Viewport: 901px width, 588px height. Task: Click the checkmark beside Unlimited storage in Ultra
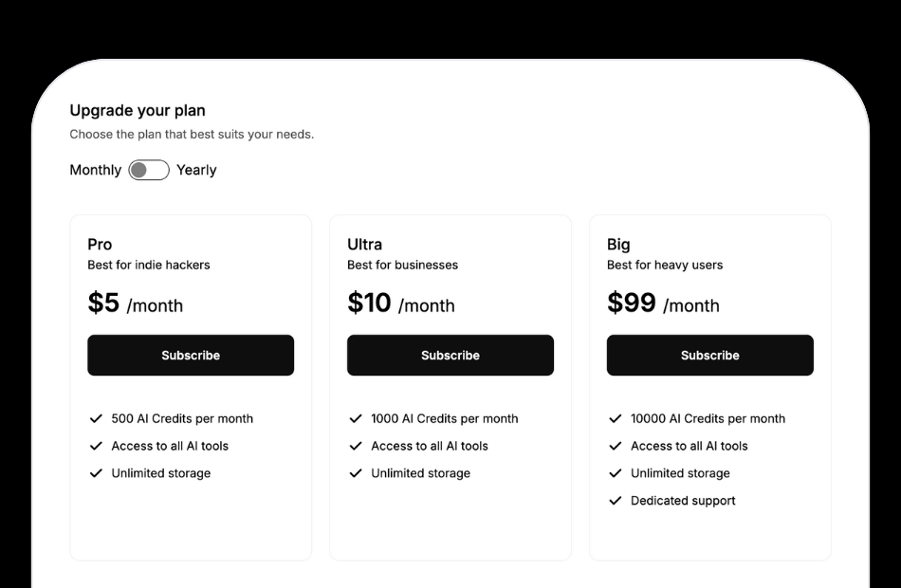click(356, 473)
